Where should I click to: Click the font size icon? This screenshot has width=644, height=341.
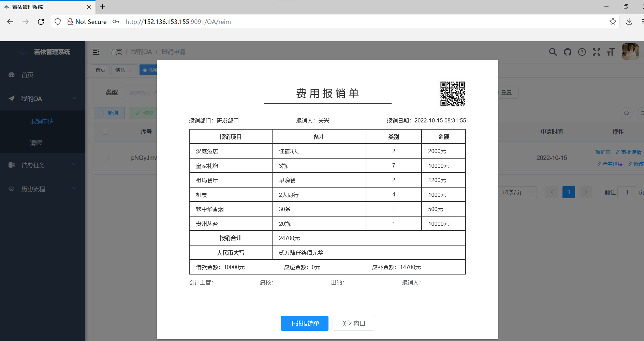coord(611,52)
